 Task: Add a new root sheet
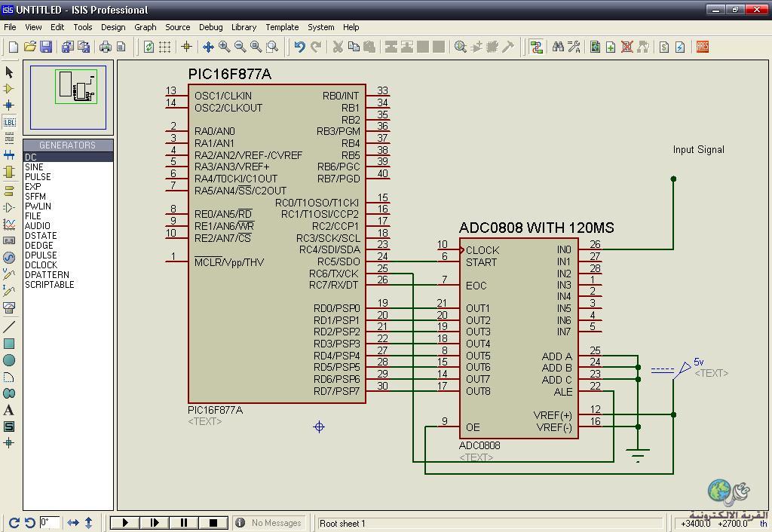[x=611, y=47]
